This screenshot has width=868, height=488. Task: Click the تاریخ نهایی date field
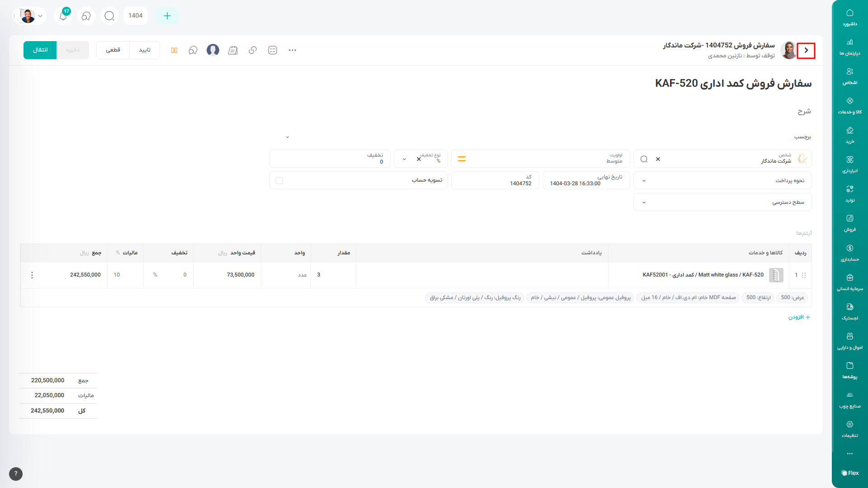(x=586, y=180)
